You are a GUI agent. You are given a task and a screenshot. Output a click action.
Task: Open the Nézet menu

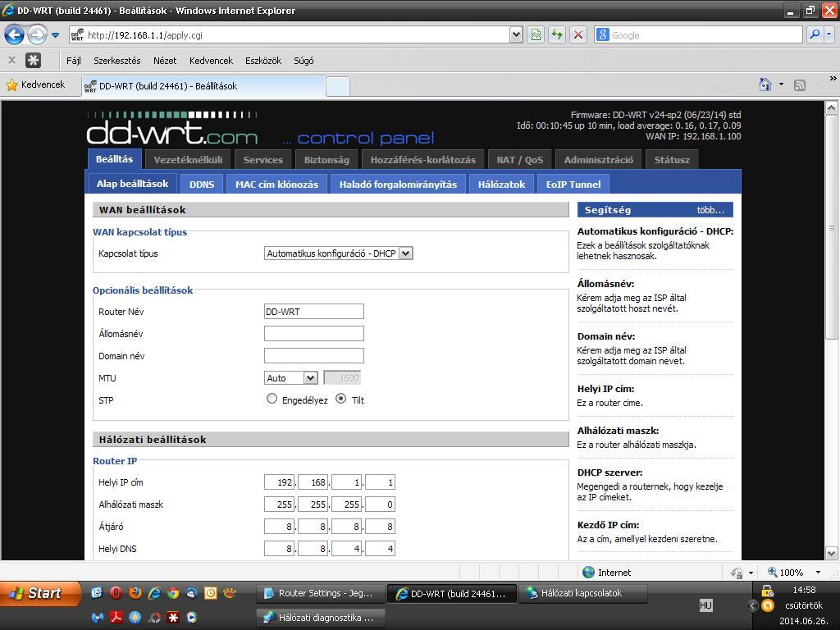coord(164,61)
